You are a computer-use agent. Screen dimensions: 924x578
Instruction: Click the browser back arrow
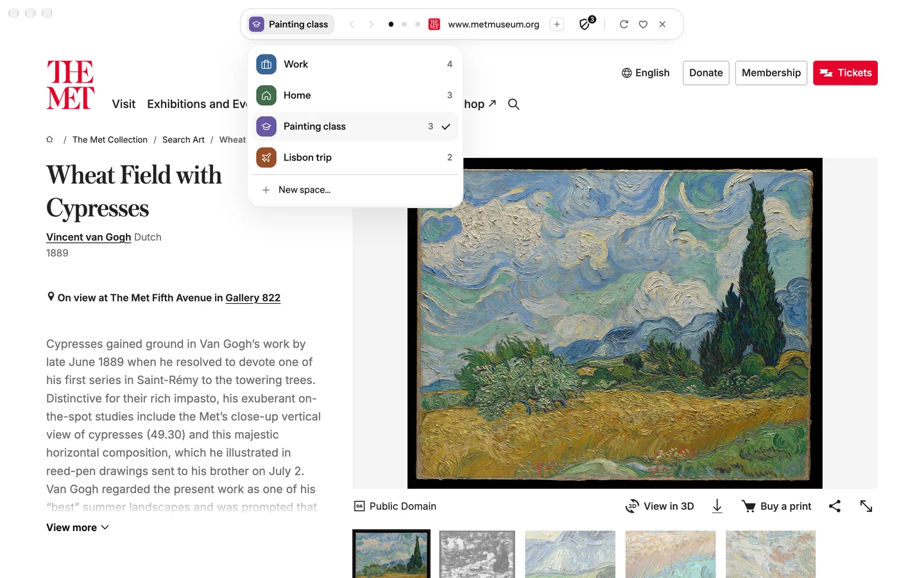pos(352,24)
